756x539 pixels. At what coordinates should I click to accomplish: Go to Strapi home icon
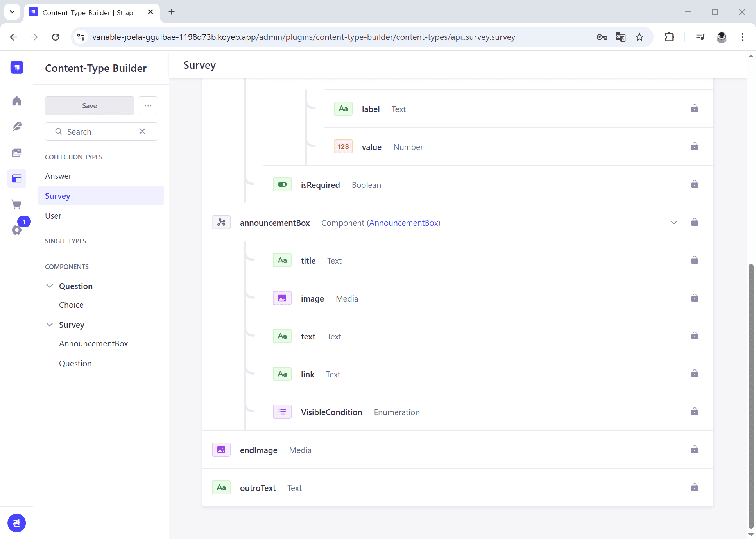tap(17, 101)
